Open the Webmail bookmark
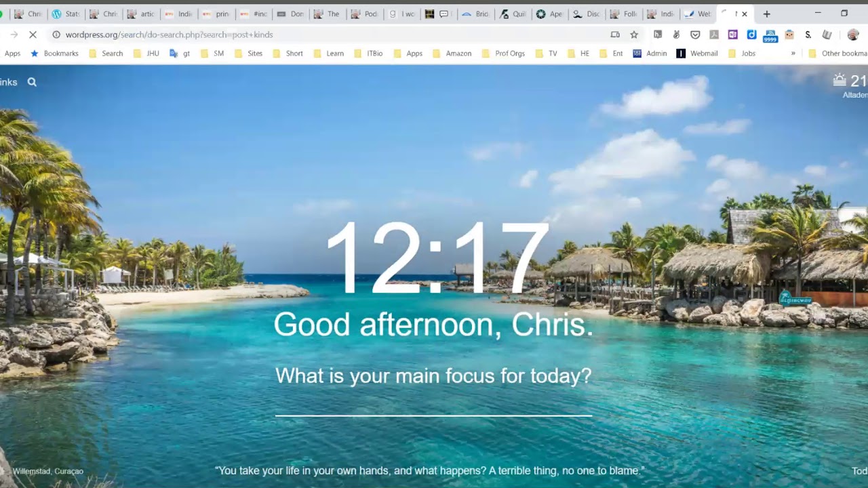 (697, 54)
